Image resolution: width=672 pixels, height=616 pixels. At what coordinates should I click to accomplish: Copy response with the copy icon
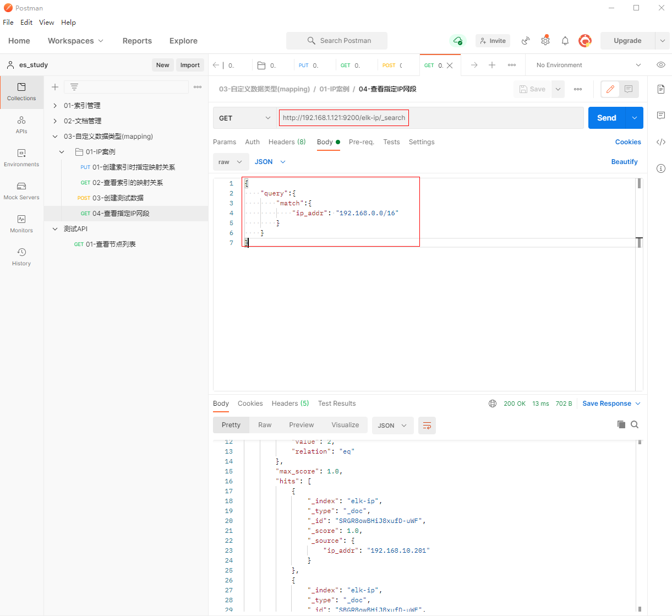621,424
